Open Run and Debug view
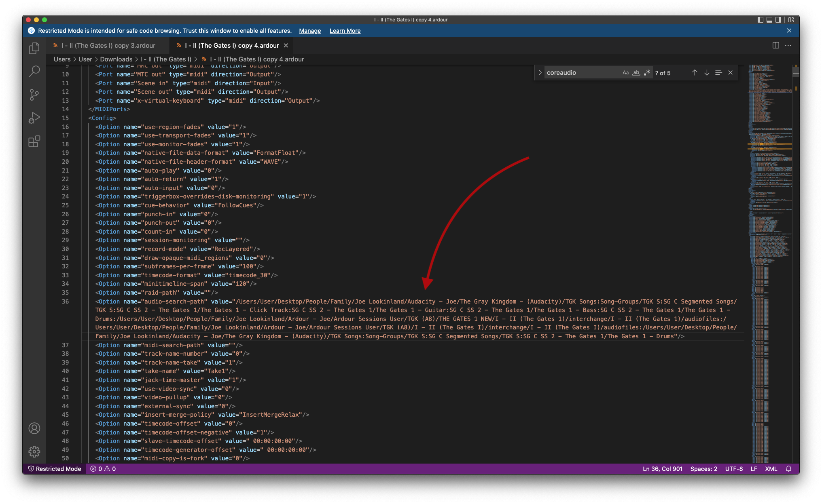The height and width of the screenshot is (504, 822). [34, 118]
